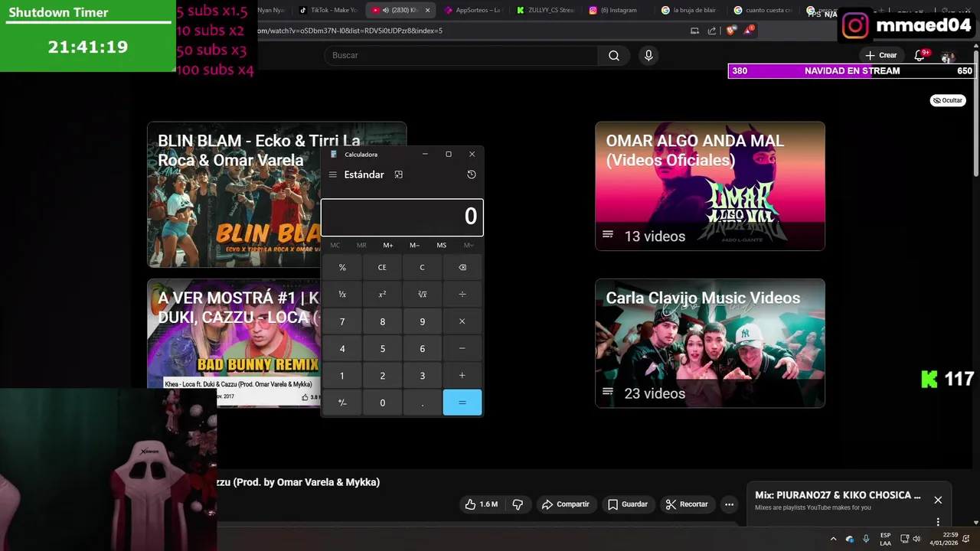980x551 pixels.
Task: Click the plus operator key
Action: (462, 376)
